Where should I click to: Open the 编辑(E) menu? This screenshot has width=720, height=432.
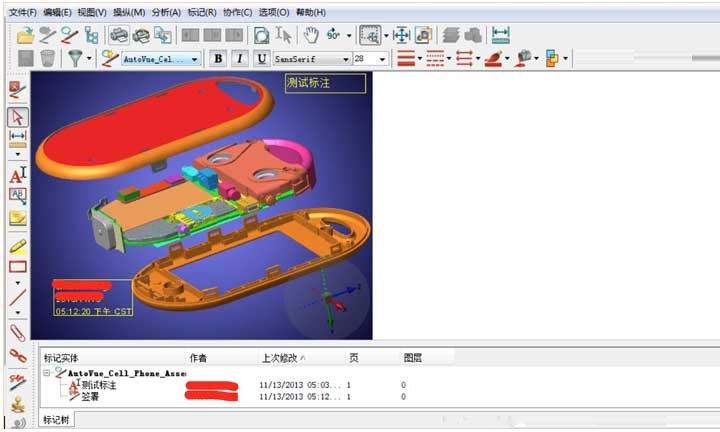(57, 12)
